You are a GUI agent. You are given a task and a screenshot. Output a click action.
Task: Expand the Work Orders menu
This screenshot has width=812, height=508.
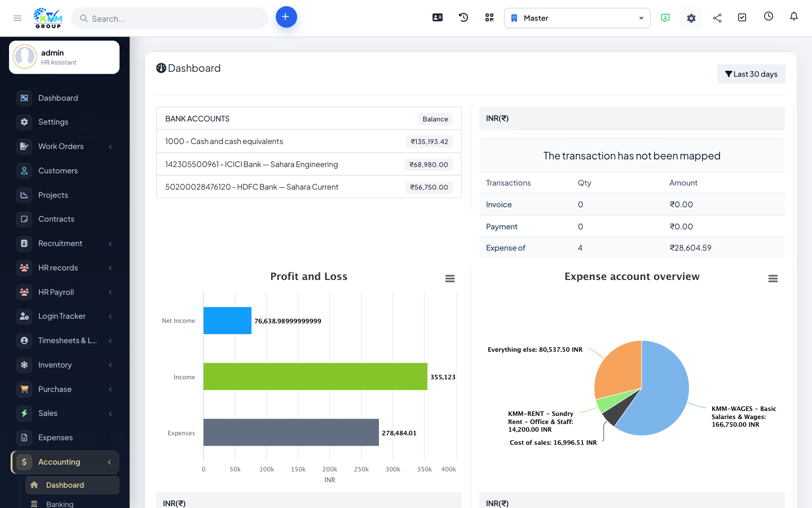pos(65,146)
